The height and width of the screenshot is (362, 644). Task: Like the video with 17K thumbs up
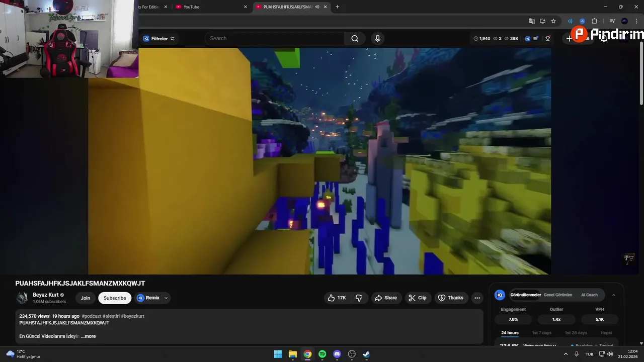point(337,298)
